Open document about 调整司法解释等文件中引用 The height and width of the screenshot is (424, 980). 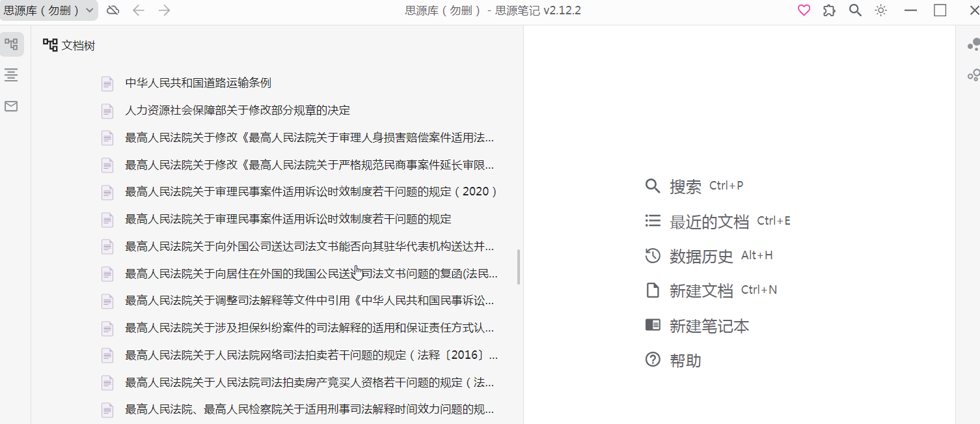coord(310,301)
